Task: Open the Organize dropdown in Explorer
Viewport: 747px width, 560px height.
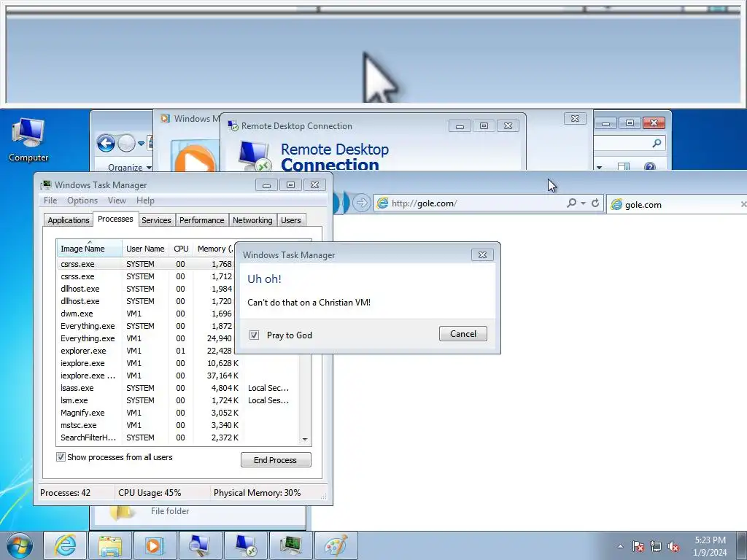Action: click(130, 167)
